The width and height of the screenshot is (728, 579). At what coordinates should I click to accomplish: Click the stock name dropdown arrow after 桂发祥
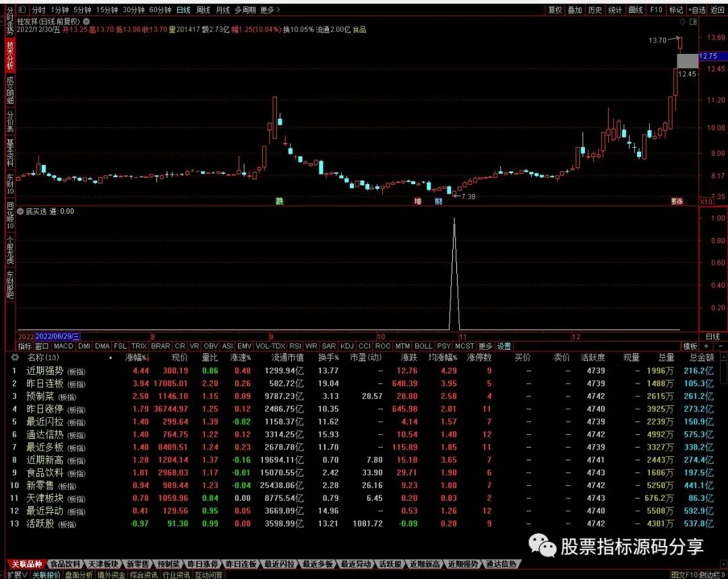[x=86, y=22]
